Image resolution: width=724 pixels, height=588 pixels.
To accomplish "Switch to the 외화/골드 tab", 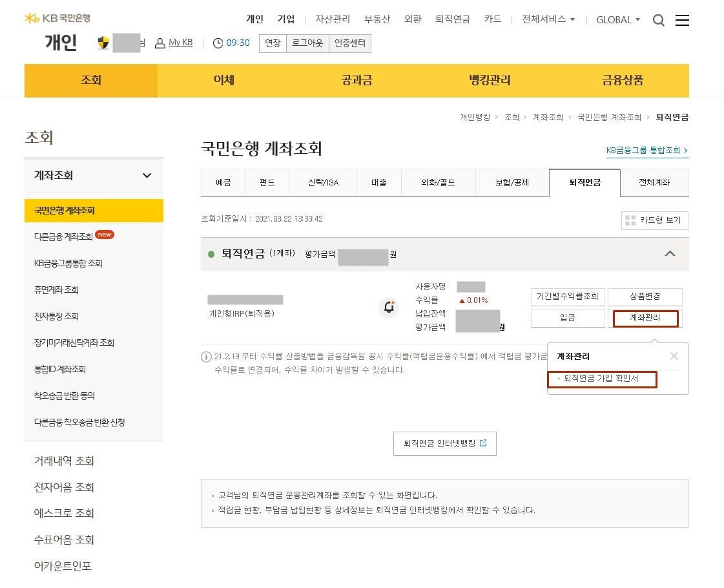I will click(438, 182).
